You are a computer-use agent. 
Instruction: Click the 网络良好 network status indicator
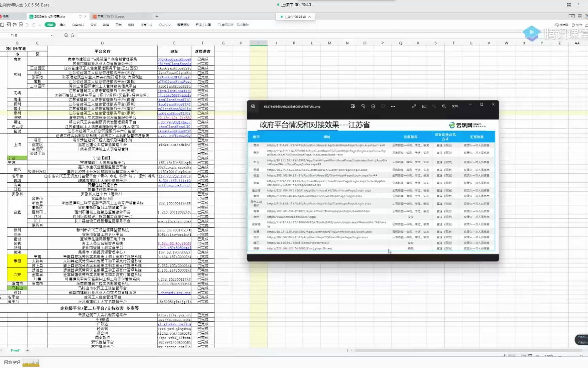coord(12,362)
